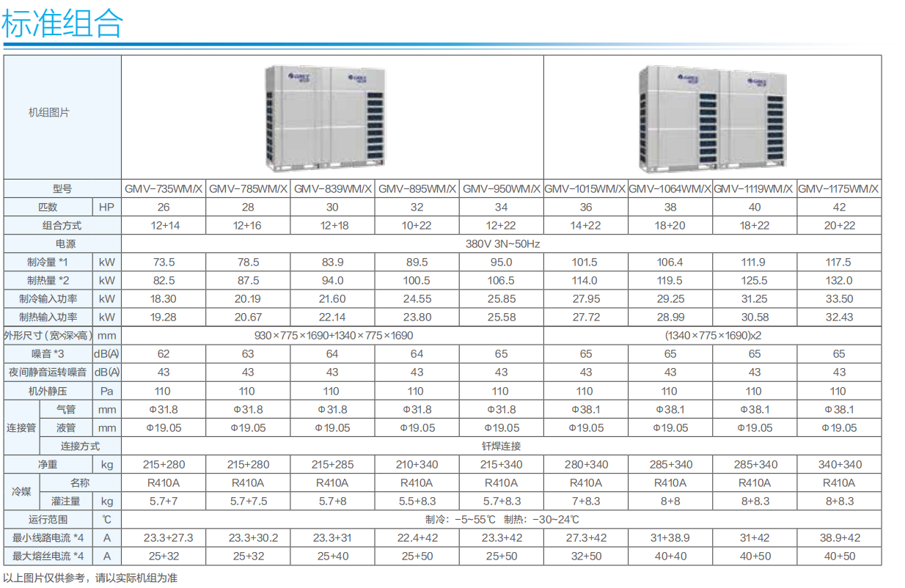Select the GMV-735WM/X model cell

(164, 188)
